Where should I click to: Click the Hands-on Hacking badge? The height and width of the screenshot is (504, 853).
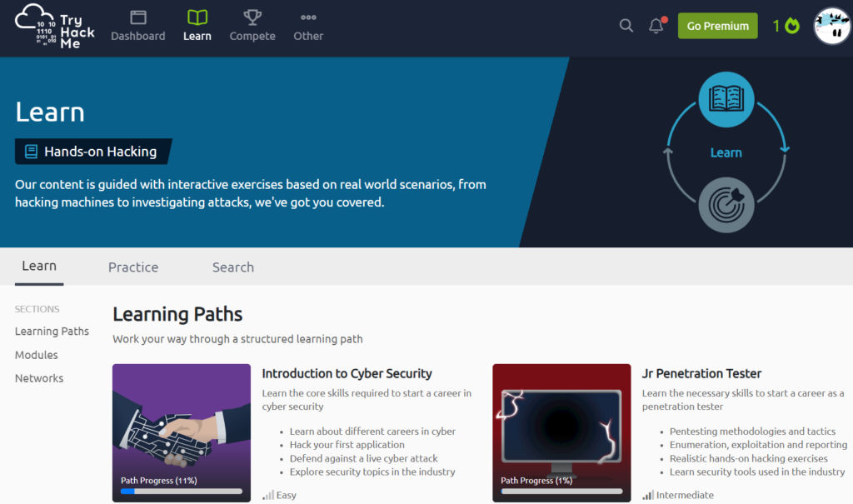point(93,152)
